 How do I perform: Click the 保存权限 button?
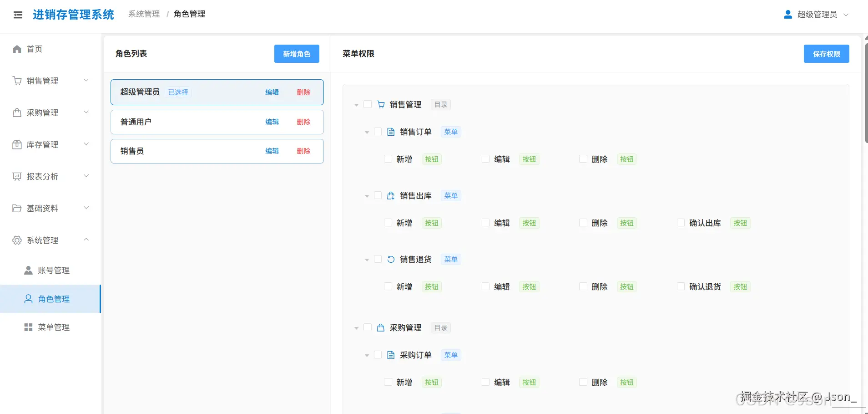[x=826, y=54]
